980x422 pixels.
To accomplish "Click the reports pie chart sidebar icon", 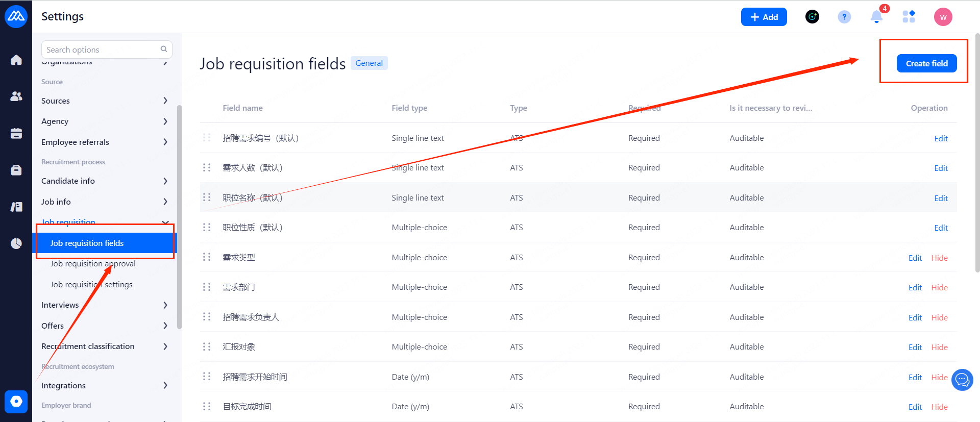I will coord(16,243).
